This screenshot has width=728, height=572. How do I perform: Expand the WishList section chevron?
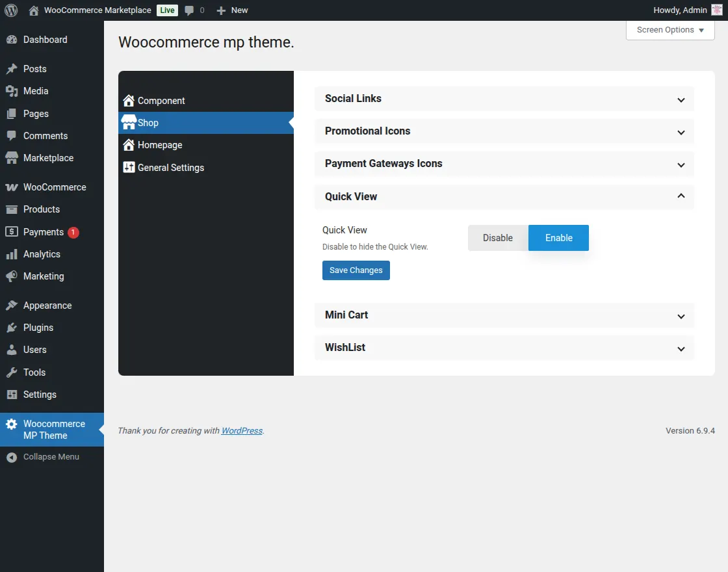tap(681, 348)
